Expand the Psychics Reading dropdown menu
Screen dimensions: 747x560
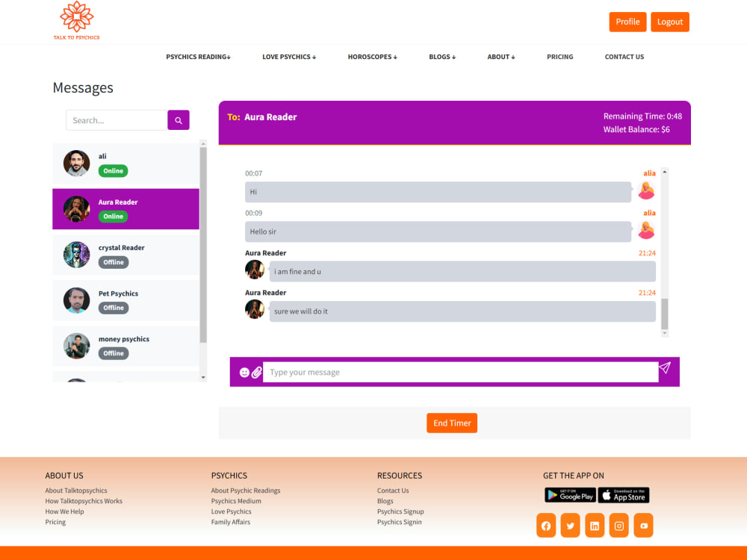(x=198, y=57)
